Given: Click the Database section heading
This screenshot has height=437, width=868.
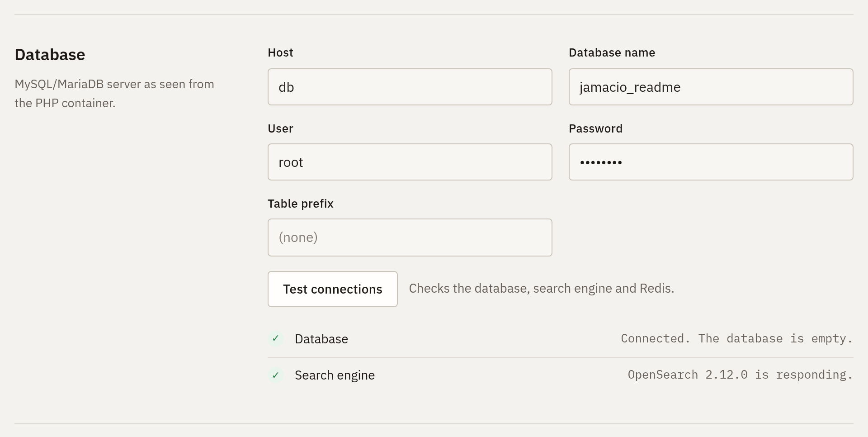Looking at the screenshot, I should pos(50,55).
